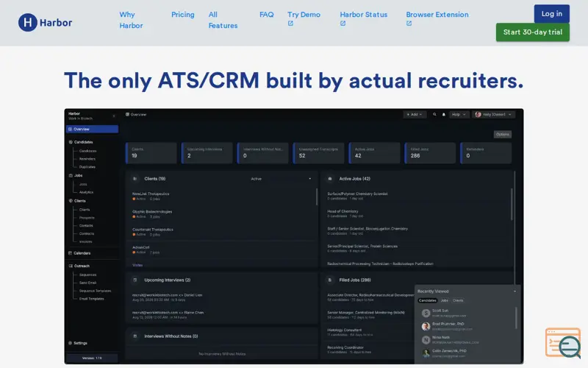The height and width of the screenshot is (368, 588).
Task: Click the icon beside Clients (19) heading
Action: [x=135, y=179]
